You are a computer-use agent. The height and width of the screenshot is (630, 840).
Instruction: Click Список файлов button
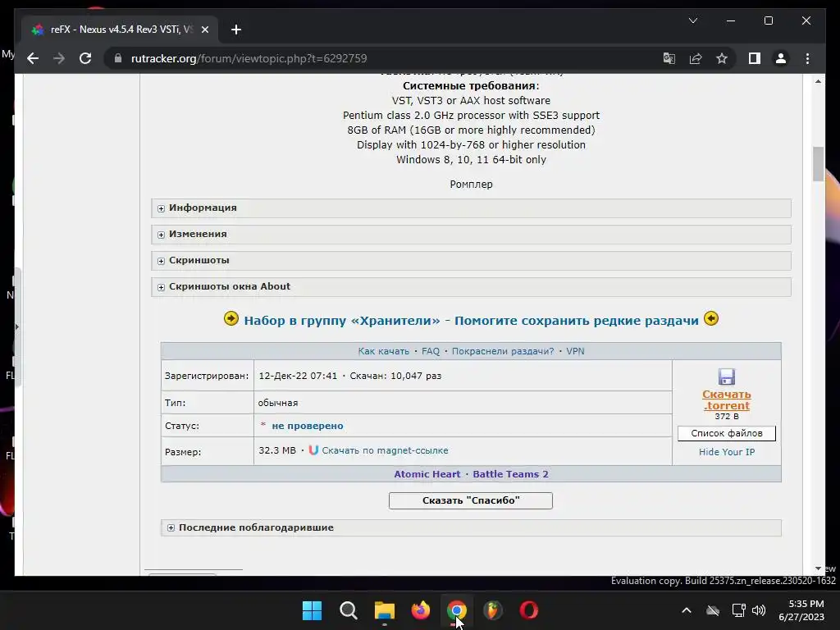[x=727, y=433]
